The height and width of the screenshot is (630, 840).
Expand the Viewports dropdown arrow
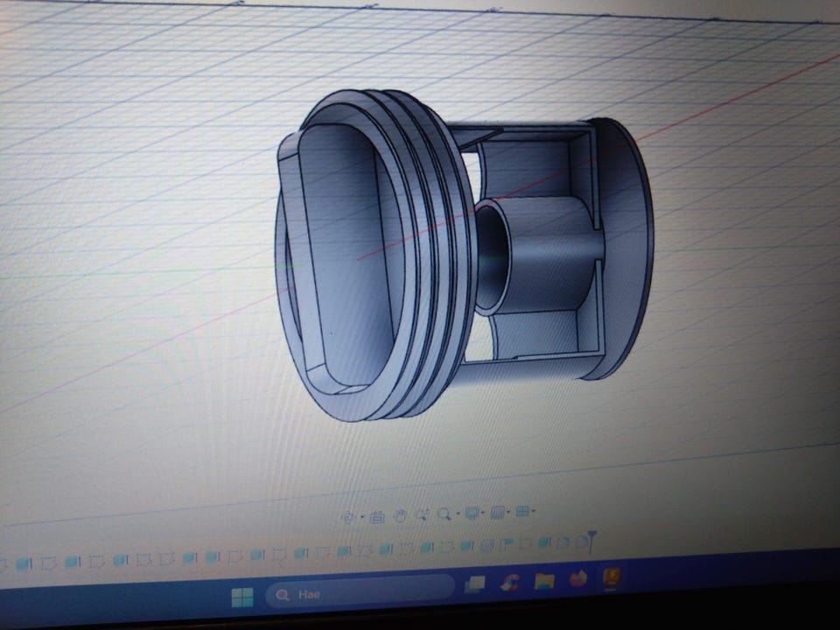pos(533,512)
